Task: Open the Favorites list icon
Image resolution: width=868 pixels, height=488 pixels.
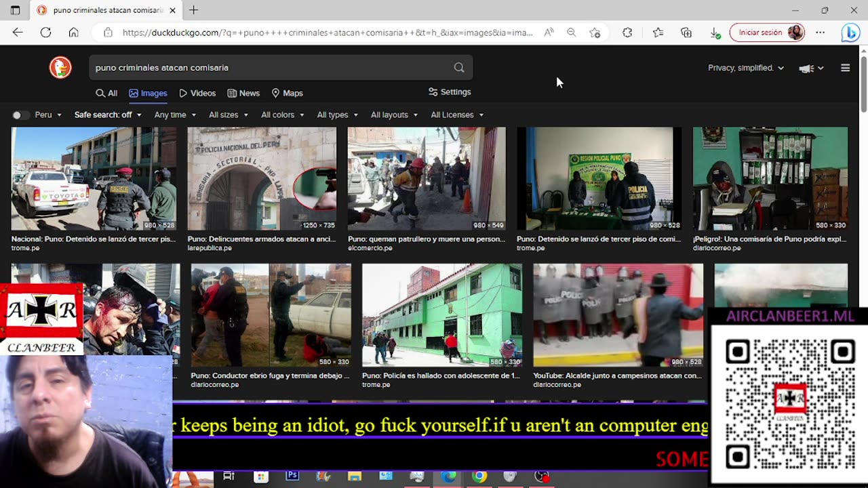Action: click(658, 33)
